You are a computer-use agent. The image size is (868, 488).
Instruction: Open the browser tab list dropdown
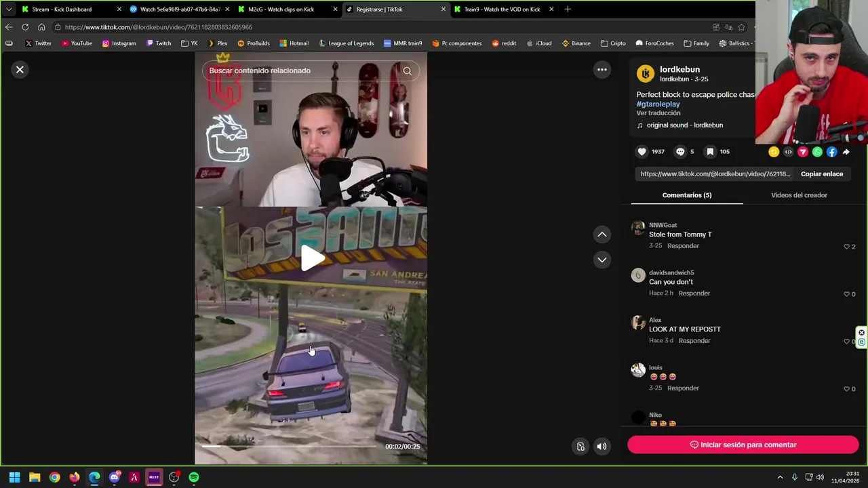click(x=9, y=9)
